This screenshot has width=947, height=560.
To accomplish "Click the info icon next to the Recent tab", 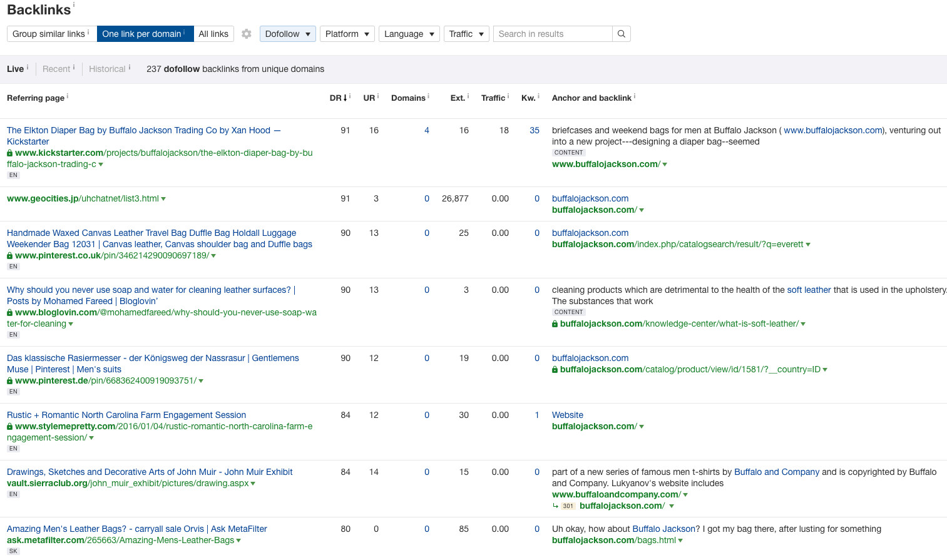I will (x=74, y=67).
